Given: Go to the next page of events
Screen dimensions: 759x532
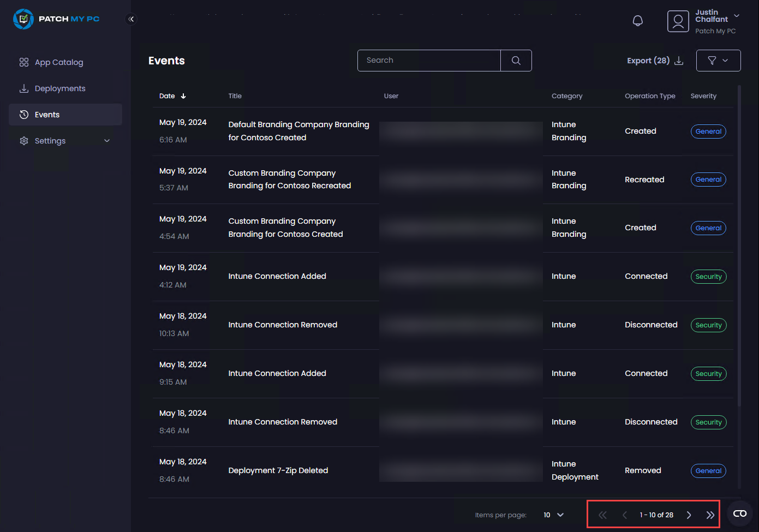Looking at the screenshot, I should click(x=689, y=515).
